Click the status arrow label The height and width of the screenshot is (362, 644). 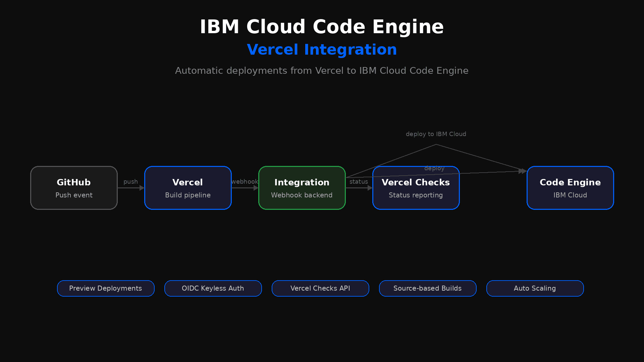point(359,182)
